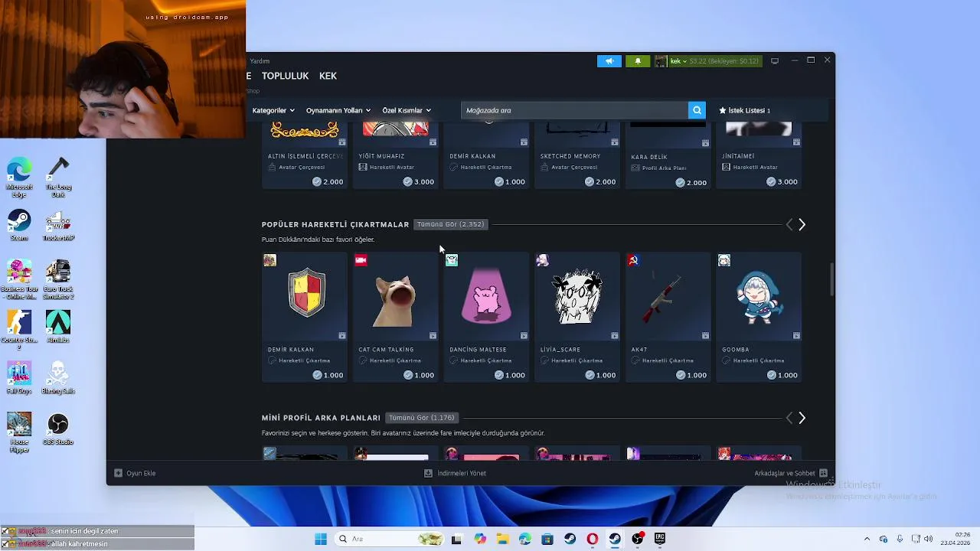980x551 pixels.
Task: Open İndirmeleri Yönet downloads manager
Action: pos(455,473)
